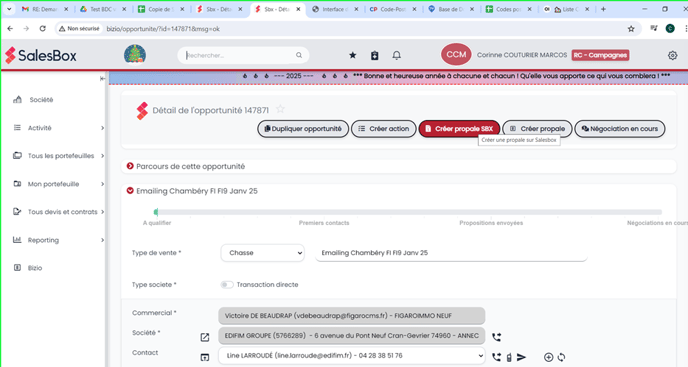Image resolution: width=688 pixels, height=367 pixels.
Task: Mark opportunity 147871 as favorite star
Action: click(x=280, y=109)
